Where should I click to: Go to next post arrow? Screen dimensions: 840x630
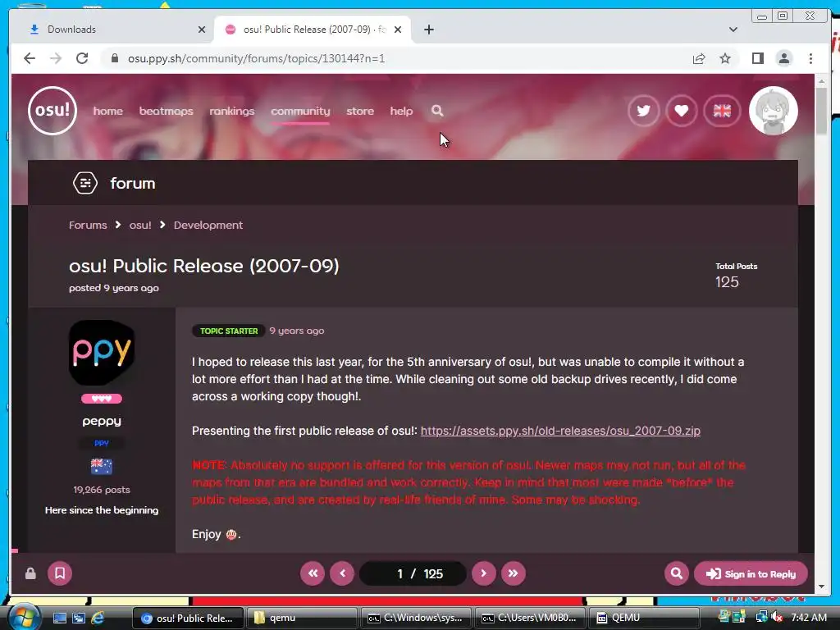click(x=483, y=573)
